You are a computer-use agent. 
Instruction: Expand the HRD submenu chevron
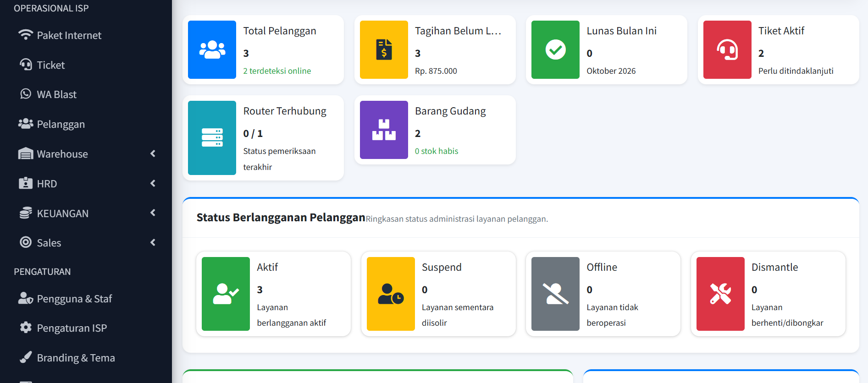tap(153, 183)
